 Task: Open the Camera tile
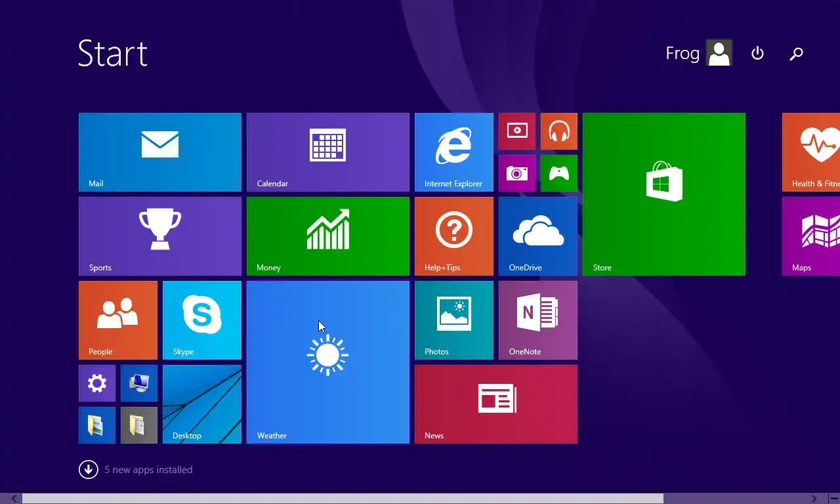(517, 173)
